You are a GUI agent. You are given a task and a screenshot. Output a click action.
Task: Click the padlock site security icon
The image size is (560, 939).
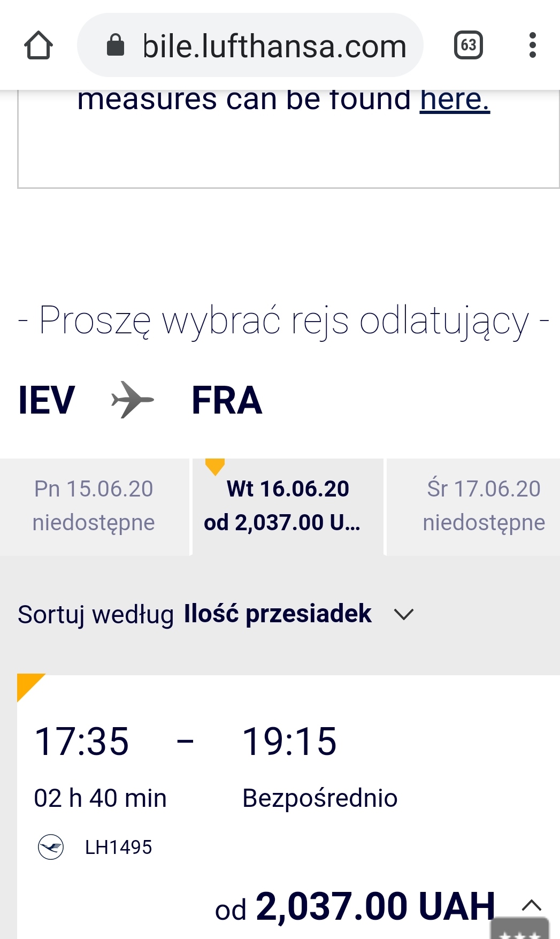(x=116, y=45)
